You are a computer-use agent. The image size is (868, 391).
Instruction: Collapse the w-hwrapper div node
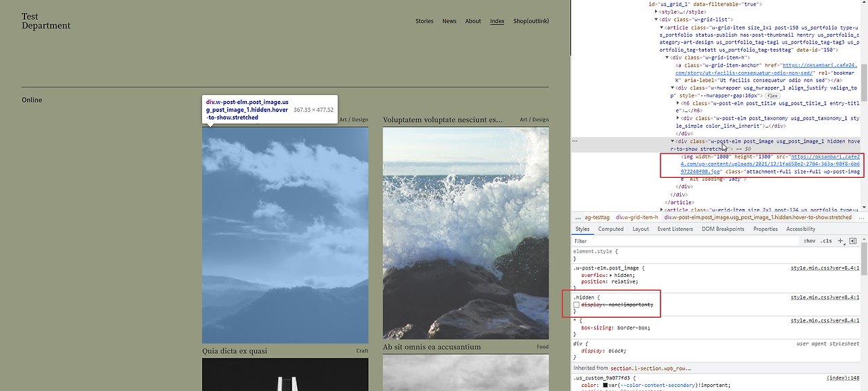[673, 88]
